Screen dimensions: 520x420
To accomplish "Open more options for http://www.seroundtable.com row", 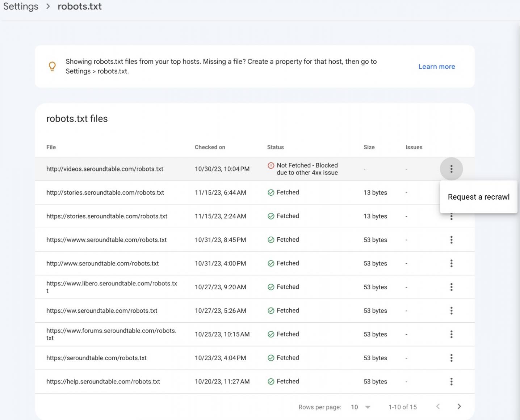I will (451, 263).
